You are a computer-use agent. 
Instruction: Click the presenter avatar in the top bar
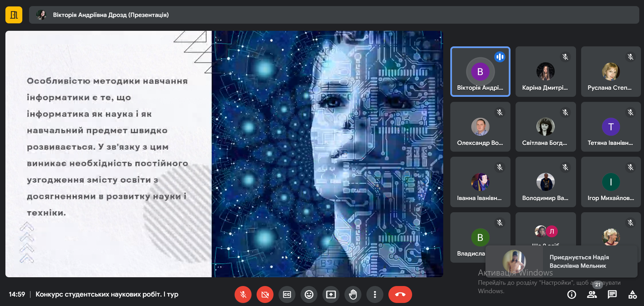pos(41,15)
